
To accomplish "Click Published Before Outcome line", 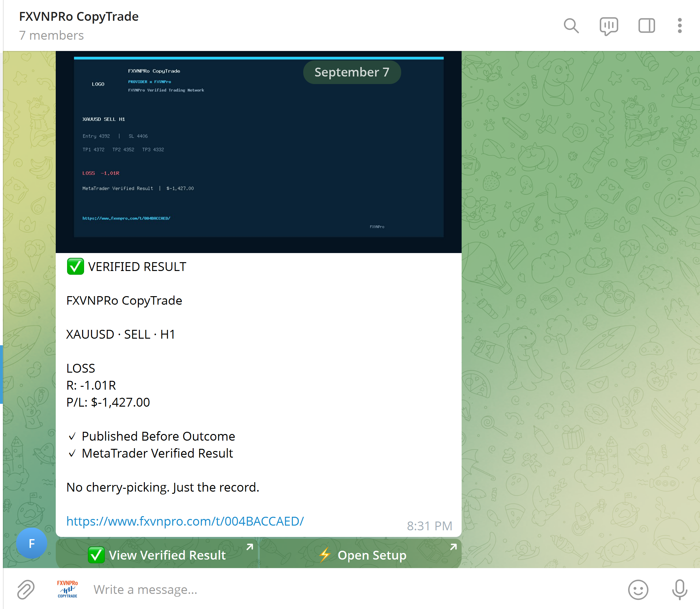I will [x=152, y=436].
